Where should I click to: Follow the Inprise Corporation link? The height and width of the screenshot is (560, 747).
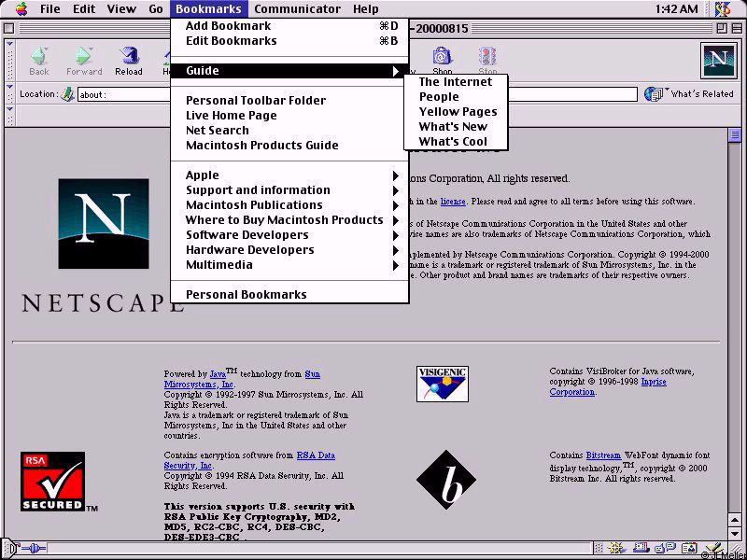pyautogui.click(x=571, y=392)
